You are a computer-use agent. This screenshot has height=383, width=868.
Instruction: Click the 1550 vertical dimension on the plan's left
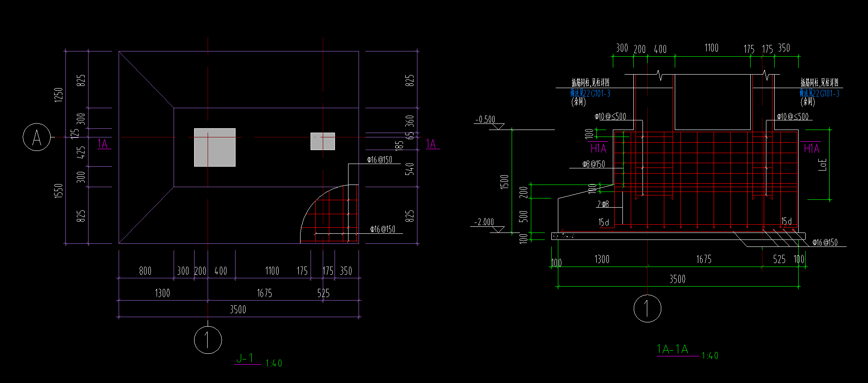(58, 191)
